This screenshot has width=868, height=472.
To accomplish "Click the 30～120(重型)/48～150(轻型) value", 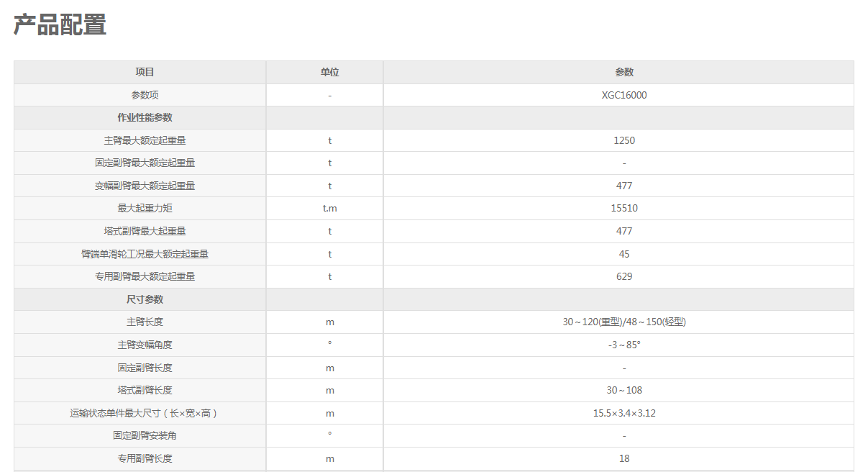I will coord(624,322).
